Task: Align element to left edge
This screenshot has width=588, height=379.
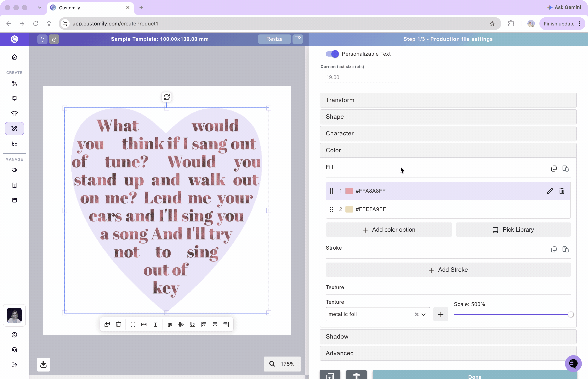Action: pos(203,324)
